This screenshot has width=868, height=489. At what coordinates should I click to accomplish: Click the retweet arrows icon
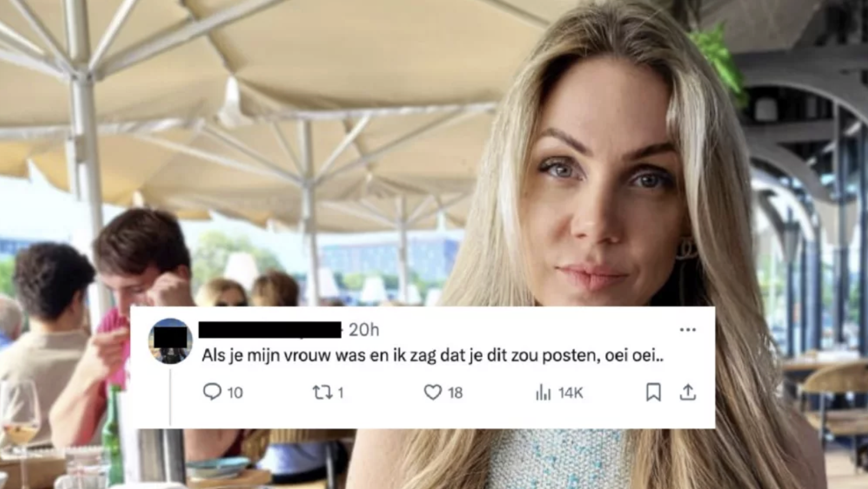coord(322,392)
